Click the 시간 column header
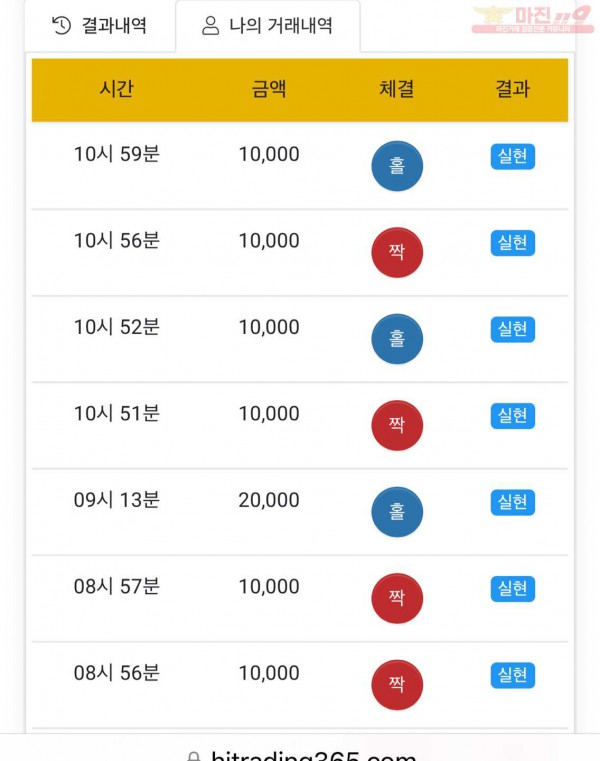 click(117, 89)
